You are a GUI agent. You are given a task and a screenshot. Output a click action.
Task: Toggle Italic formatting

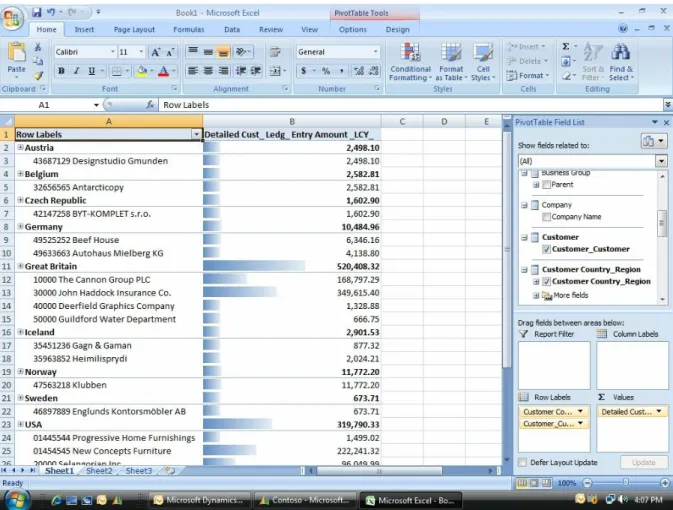point(76,71)
